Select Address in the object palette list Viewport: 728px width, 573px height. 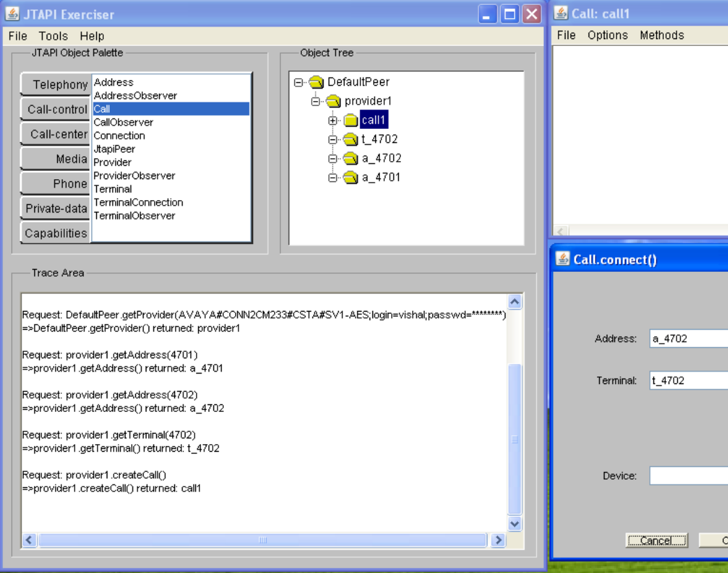[171, 82]
